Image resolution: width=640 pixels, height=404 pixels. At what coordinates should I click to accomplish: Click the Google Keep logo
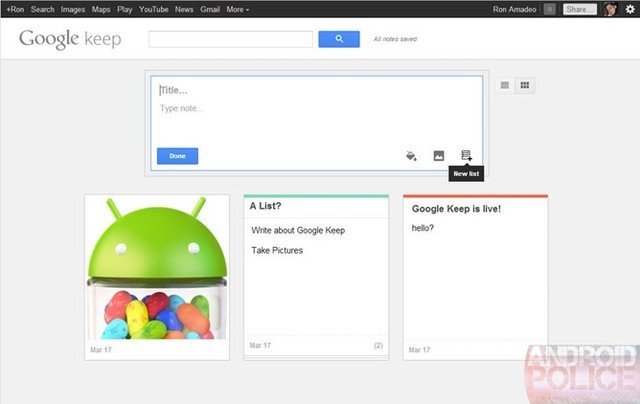[x=70, y=40]
